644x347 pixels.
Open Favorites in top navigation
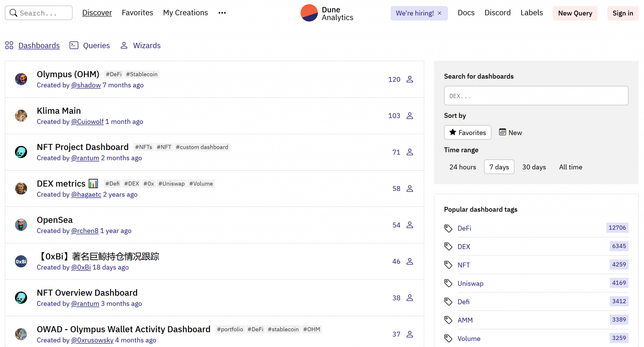(x=137, y=13)
